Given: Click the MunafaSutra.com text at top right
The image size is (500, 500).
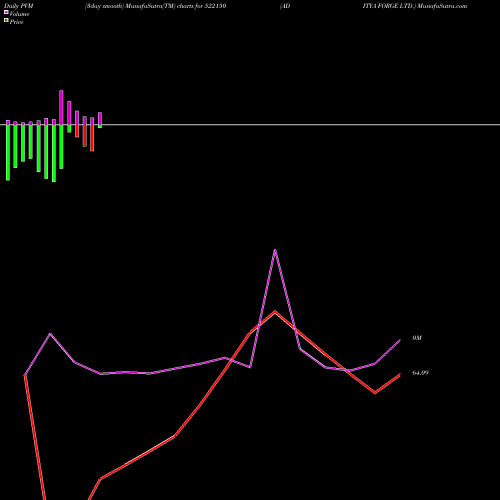Looking at the screenshot, I should point(442,6).
